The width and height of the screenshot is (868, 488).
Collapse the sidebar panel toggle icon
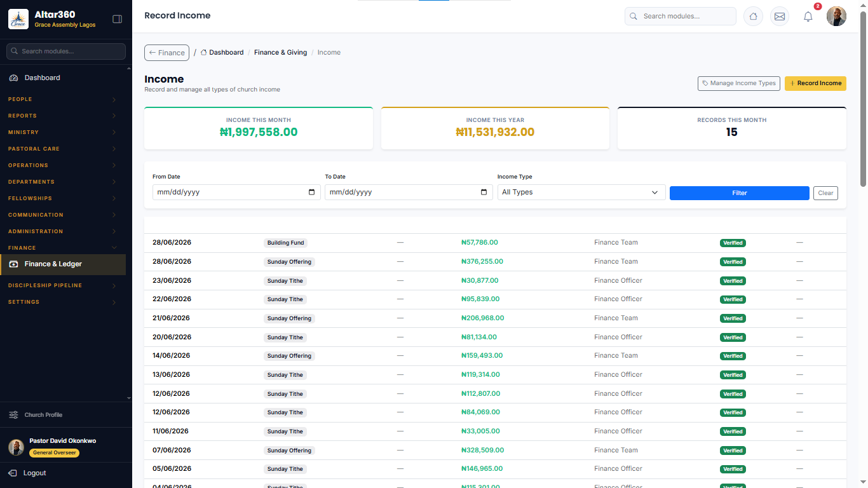pos(117,19)
